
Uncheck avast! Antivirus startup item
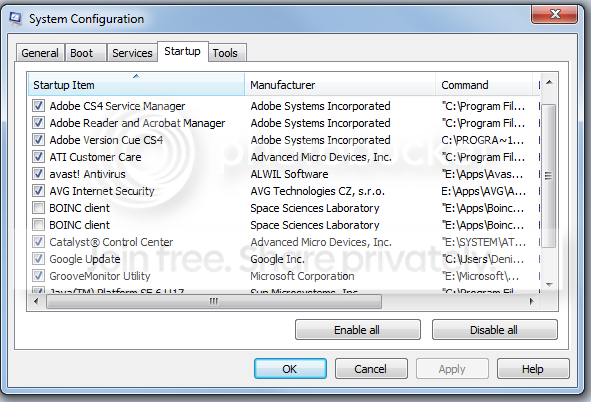click(x=38, y=174)
